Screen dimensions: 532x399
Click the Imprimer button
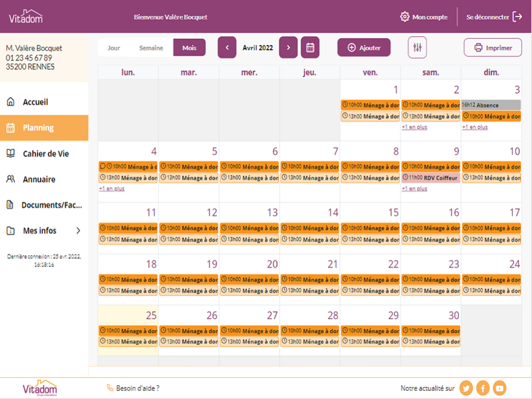493,47
